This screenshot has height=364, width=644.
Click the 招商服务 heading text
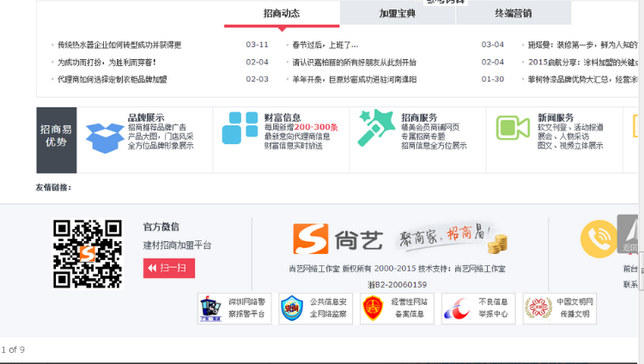[x=419, y=118]
